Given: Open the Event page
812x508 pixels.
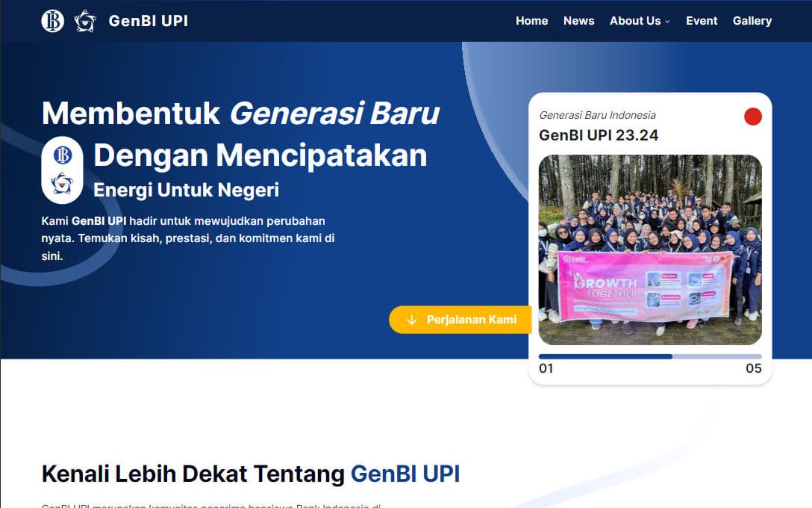Looking at the screenshot, I should (702, 21).
